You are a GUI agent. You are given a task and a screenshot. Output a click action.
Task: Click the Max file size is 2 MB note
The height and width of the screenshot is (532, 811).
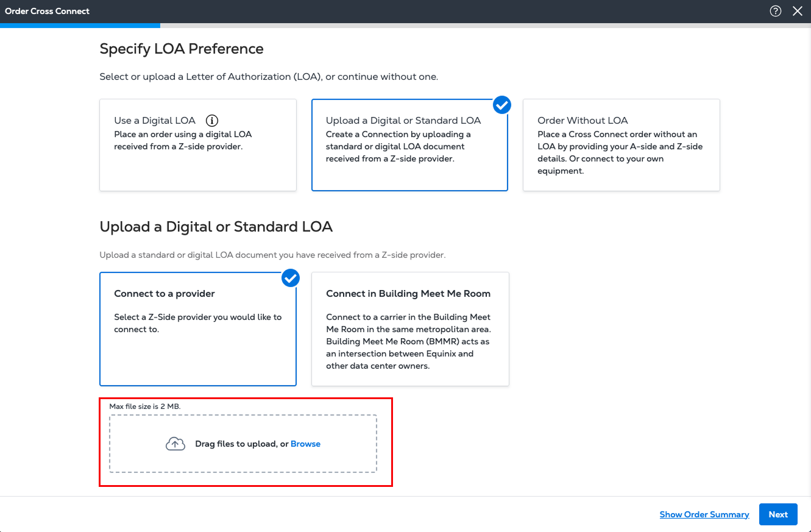point(145,406)
